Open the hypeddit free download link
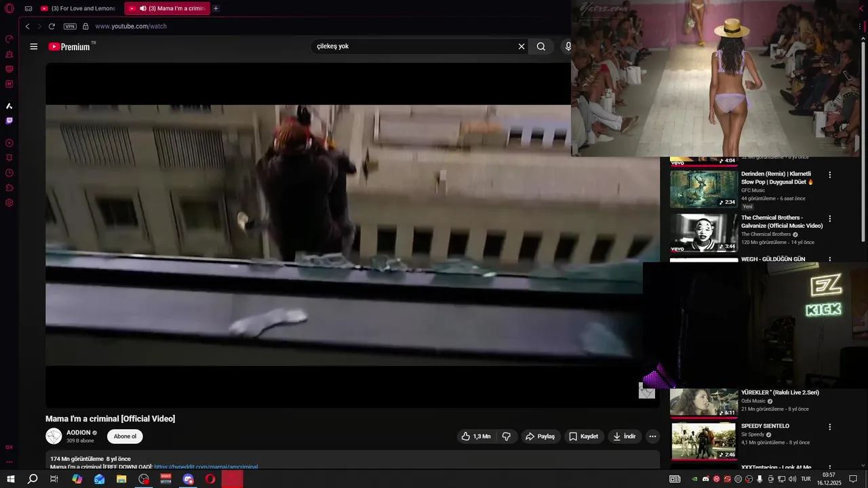The image size is (868, 488). pos(205,467)
